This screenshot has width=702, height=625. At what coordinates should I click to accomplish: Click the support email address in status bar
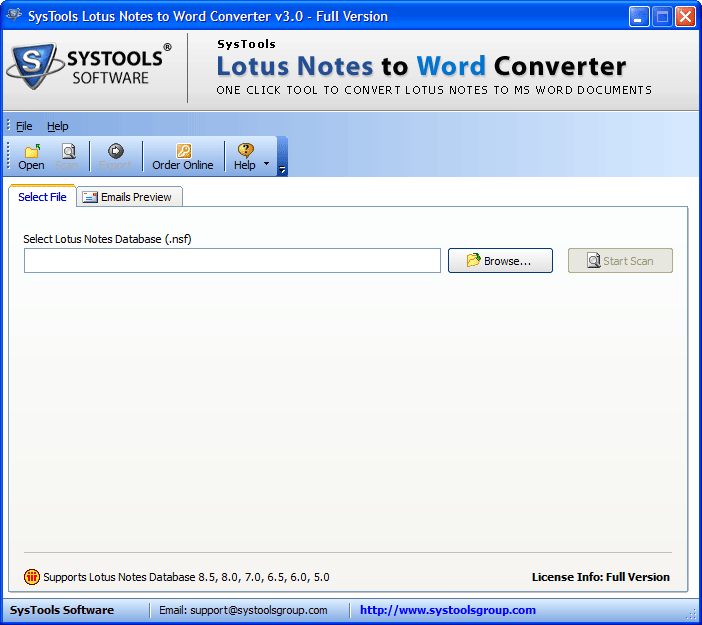243,610
